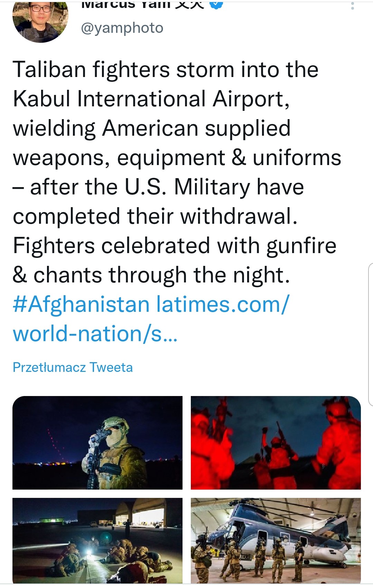This screenshot has width=373, height=588.
Task: Click the 'Fighters celebrated with gunfire' sentence
Action: [175, 246]
